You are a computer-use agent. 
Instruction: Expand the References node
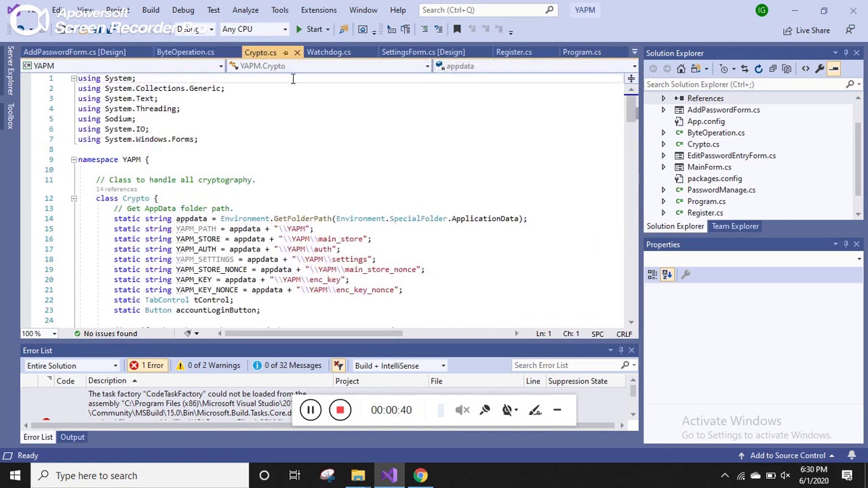click(663, 98)
